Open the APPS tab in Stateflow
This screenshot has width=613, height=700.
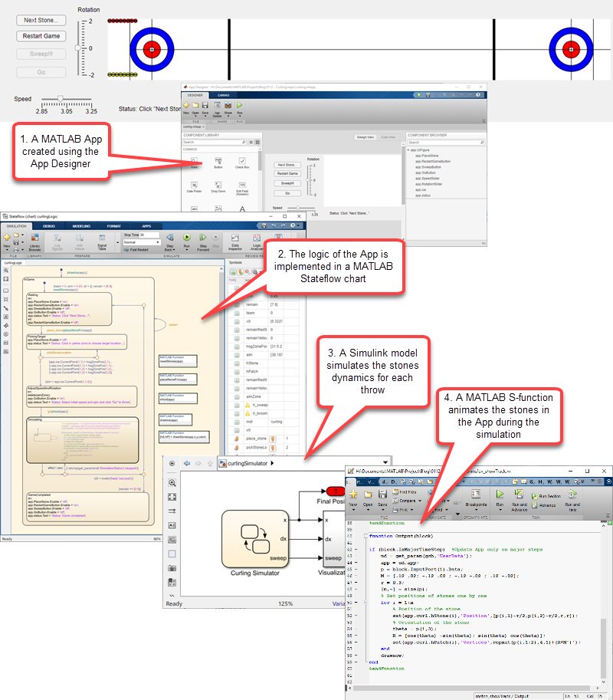[146, 226]
